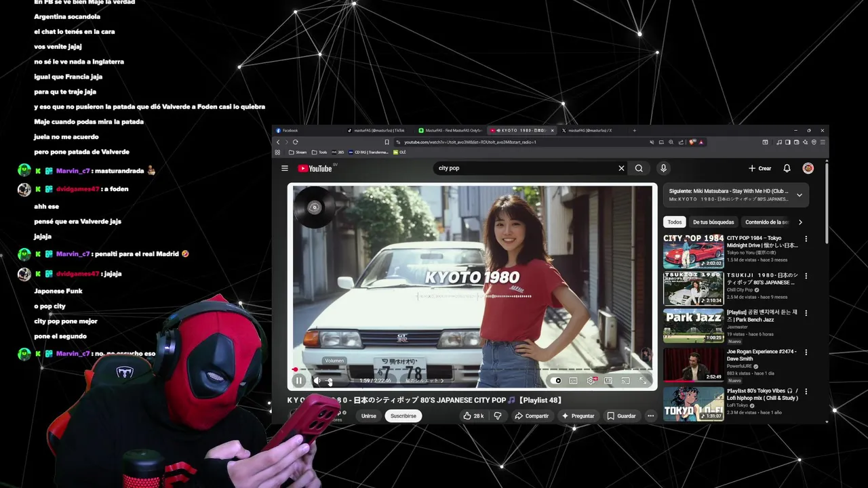Open options for TSUKIJI 1980 video
868x488 pixels.
(806, 276)
